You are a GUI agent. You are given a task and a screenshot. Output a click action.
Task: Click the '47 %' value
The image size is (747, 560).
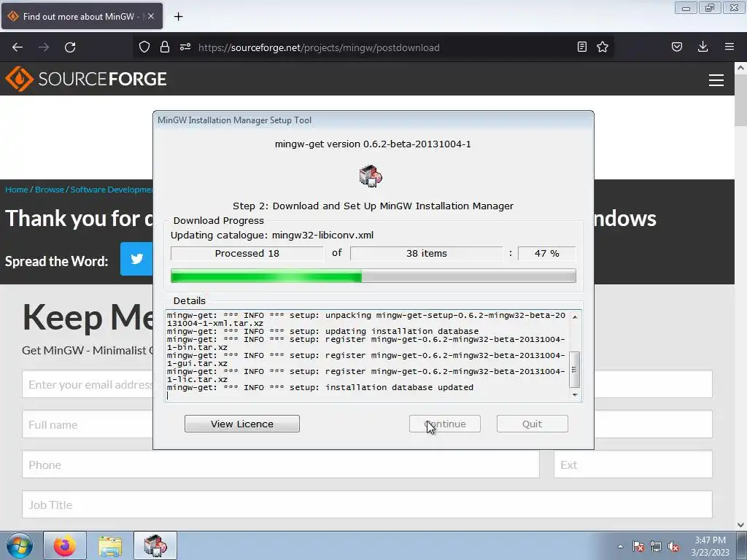coord(547,253)
